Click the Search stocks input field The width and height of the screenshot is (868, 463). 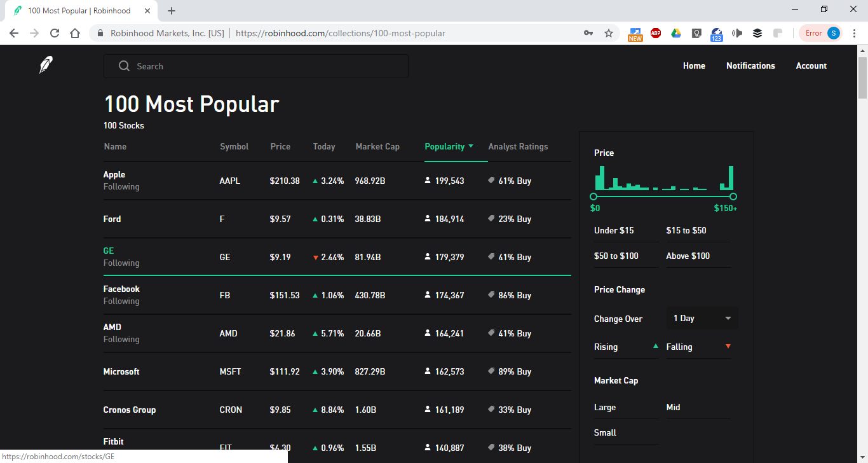pyautogui.click(x=256, y=66)
